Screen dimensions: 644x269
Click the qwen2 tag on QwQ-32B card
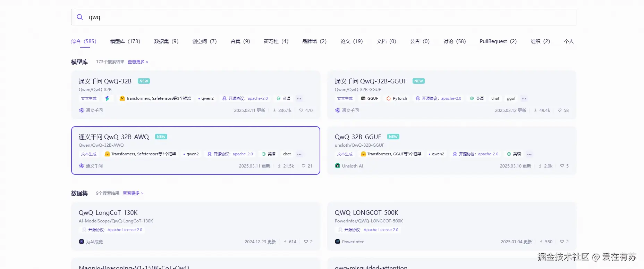click(206, 98)
